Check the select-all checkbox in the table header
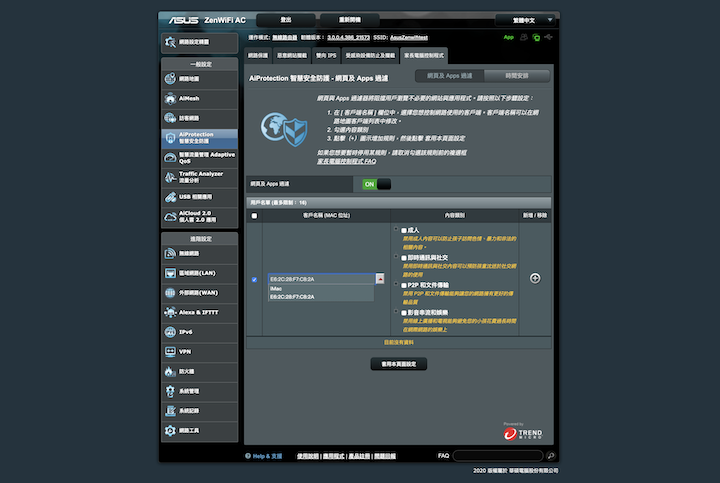This screenshot has width=720, height=483. 254,215
